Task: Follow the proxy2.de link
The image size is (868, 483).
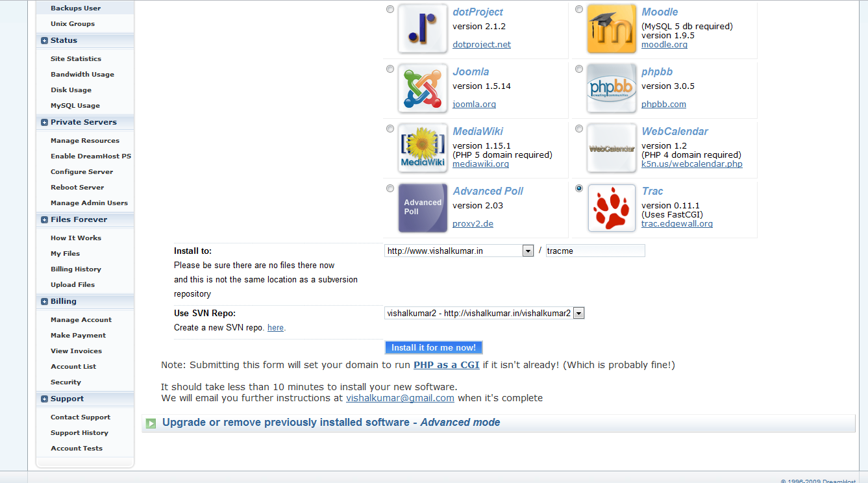Action: tap(473, 224)
